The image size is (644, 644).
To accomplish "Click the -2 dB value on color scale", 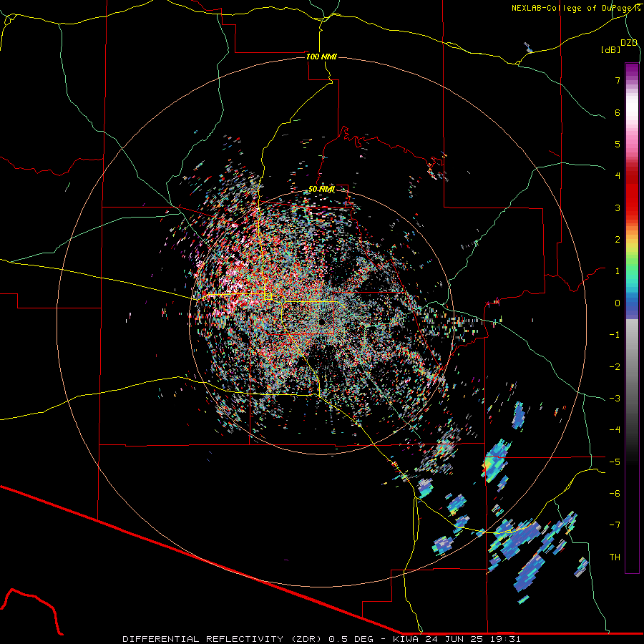I will pos(615,367).
